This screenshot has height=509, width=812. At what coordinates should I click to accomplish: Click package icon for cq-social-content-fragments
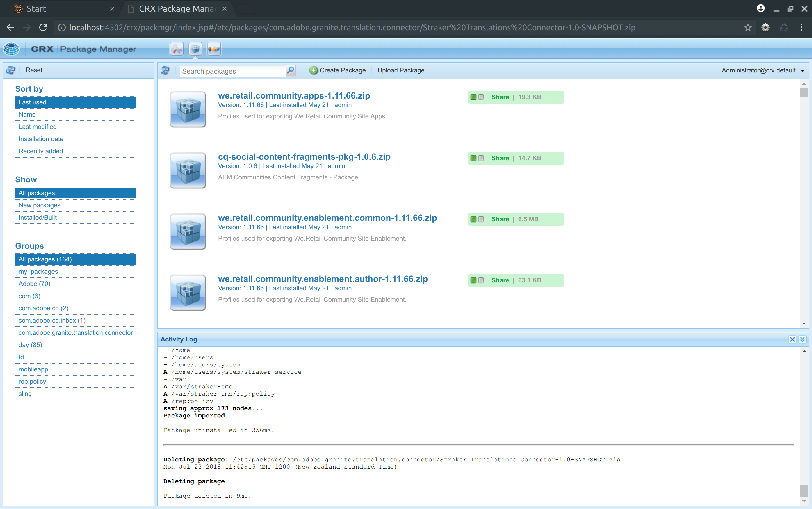point(188,170)
